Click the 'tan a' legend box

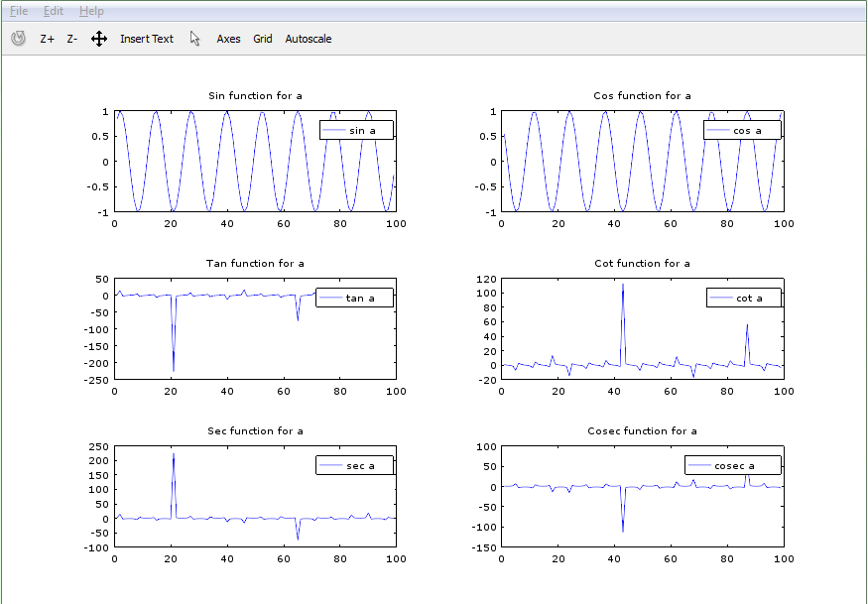point(354,298)
